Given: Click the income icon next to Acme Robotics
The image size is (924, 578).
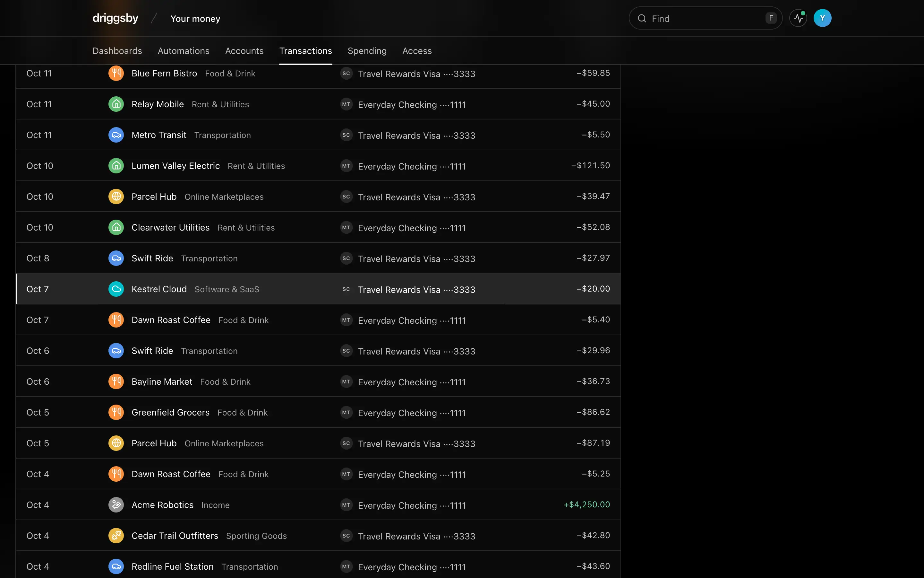Looking at the screenshot, I should pos(116,504).
